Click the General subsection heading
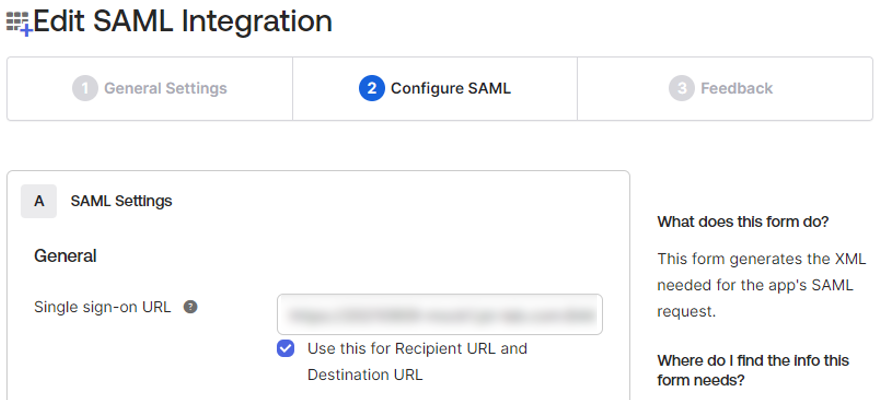This screenshot has height=400, width=893. pyautogui.click(x=65, y=256)
